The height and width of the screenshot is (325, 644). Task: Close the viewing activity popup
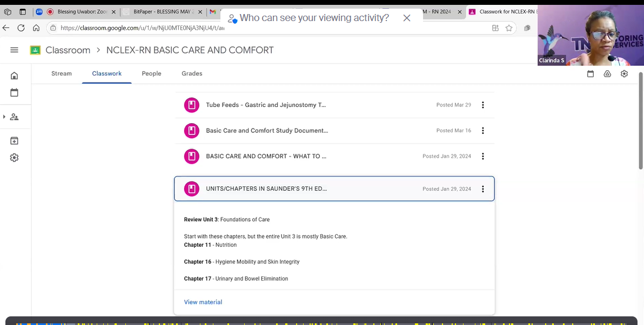[x=407, y=18]
